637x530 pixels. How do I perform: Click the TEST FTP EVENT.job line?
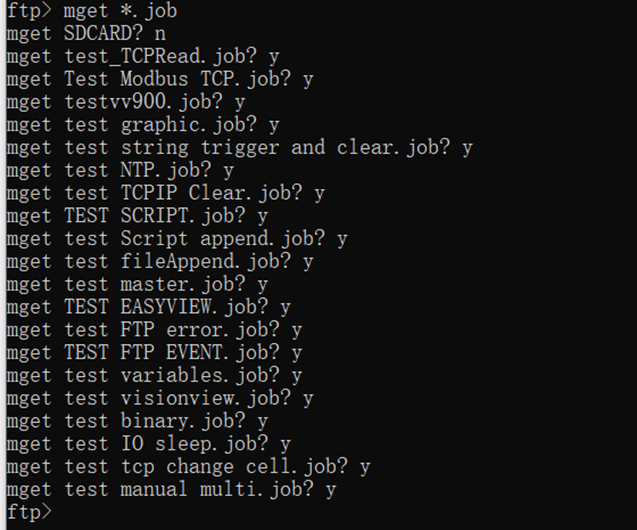point(153,353)
